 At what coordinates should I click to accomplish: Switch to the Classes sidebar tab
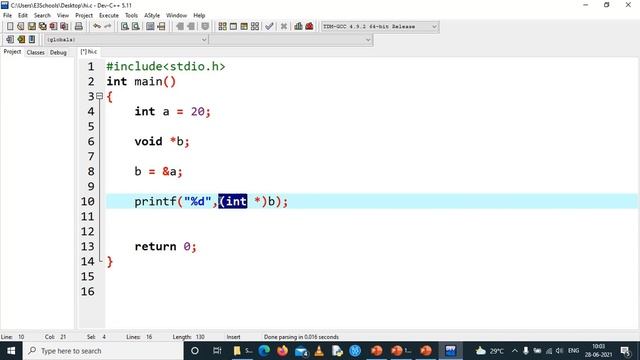36,52
